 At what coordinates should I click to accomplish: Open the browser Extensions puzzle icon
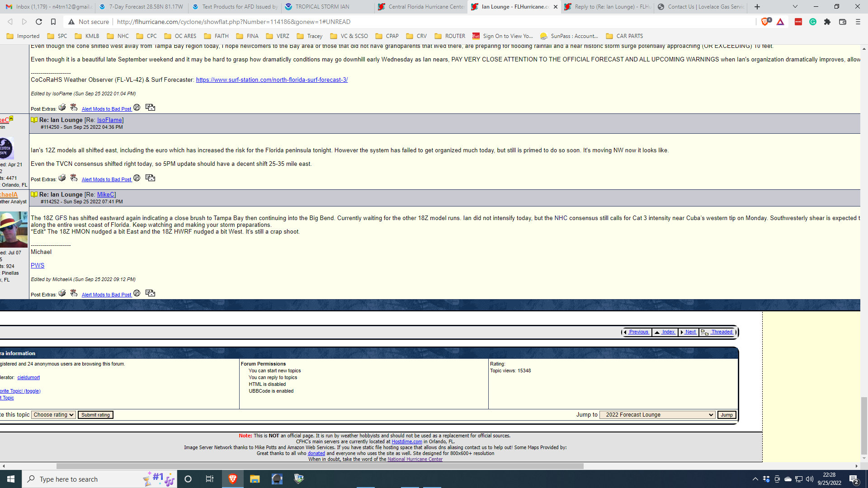click(x=827, y=22)
